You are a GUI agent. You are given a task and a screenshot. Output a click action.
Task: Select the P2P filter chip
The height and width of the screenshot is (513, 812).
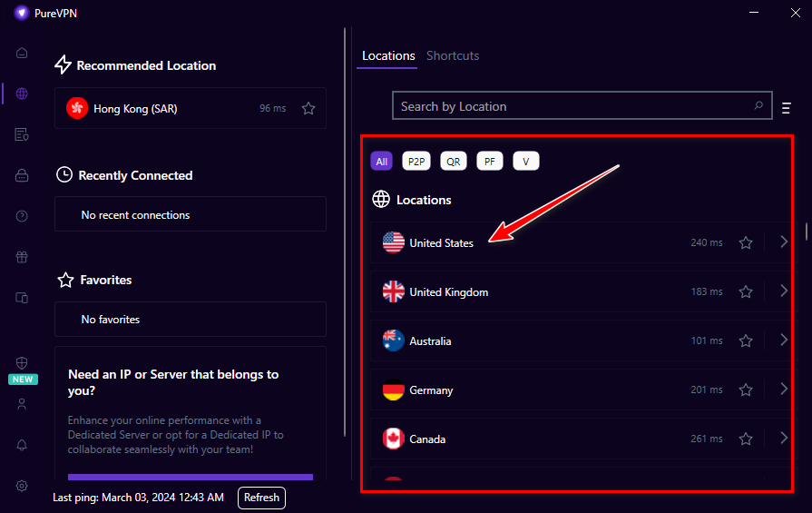(x=416, y=162)
